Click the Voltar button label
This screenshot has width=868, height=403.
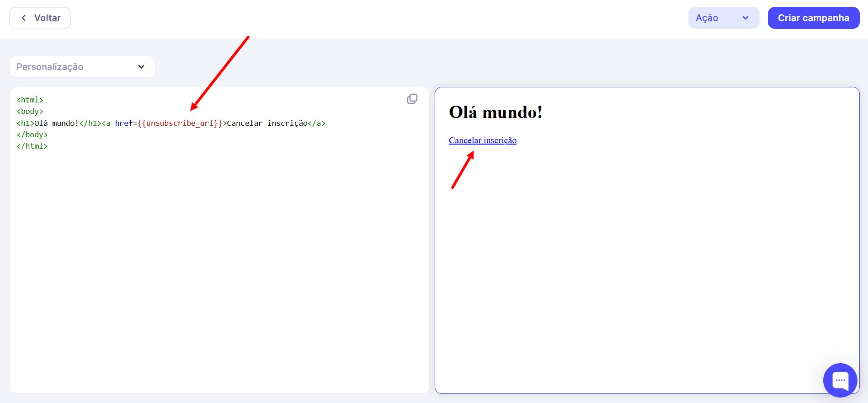click(x=47, y=18)
